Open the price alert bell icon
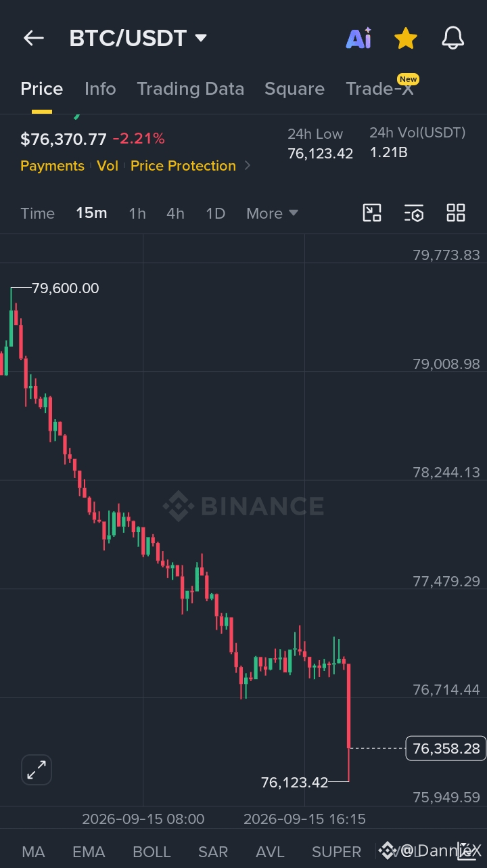The height and width of the screenshot is (868, 487). pos(453,39)
